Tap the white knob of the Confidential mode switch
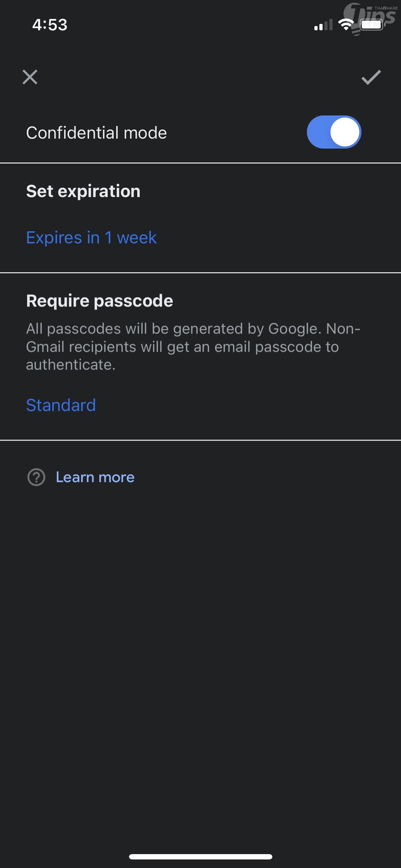401x868 pixels. 345,132
